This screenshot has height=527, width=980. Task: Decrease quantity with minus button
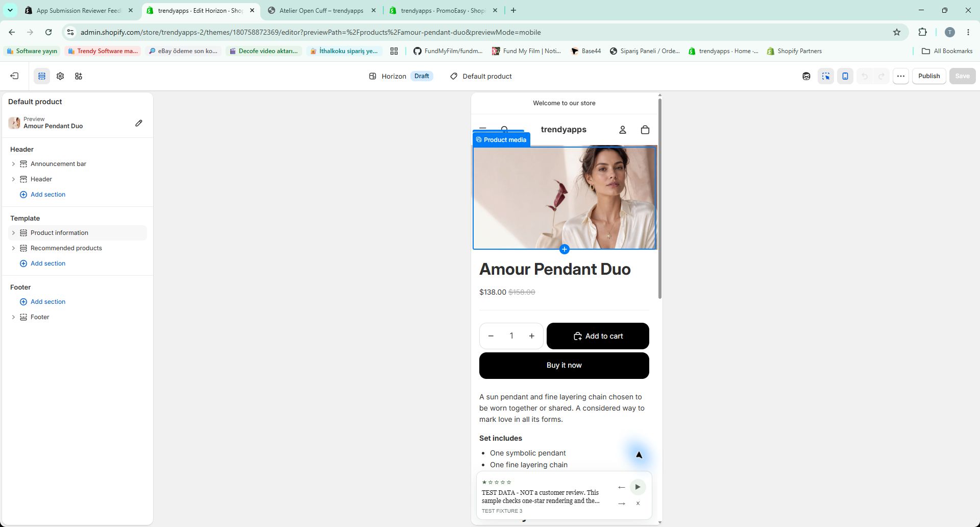(x=491, y=336)
